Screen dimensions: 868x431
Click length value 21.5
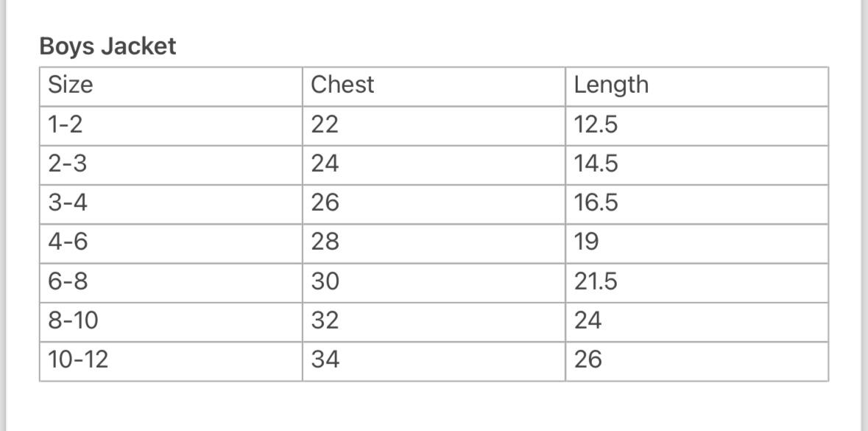[x=596, y=281]
